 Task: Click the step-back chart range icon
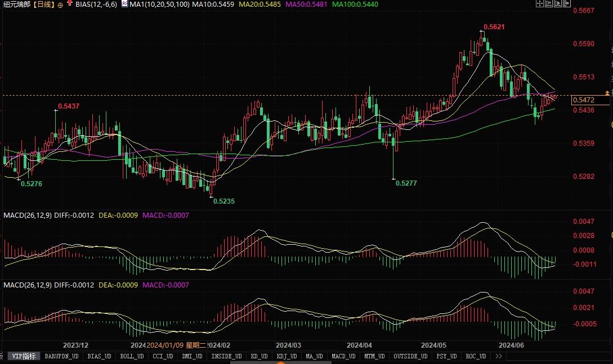[549, 3]
